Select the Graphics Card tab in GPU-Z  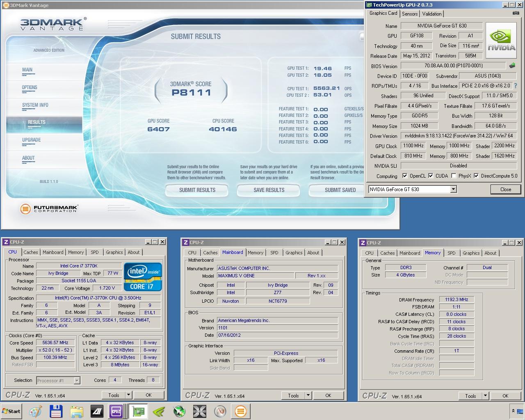coord(383,13)
